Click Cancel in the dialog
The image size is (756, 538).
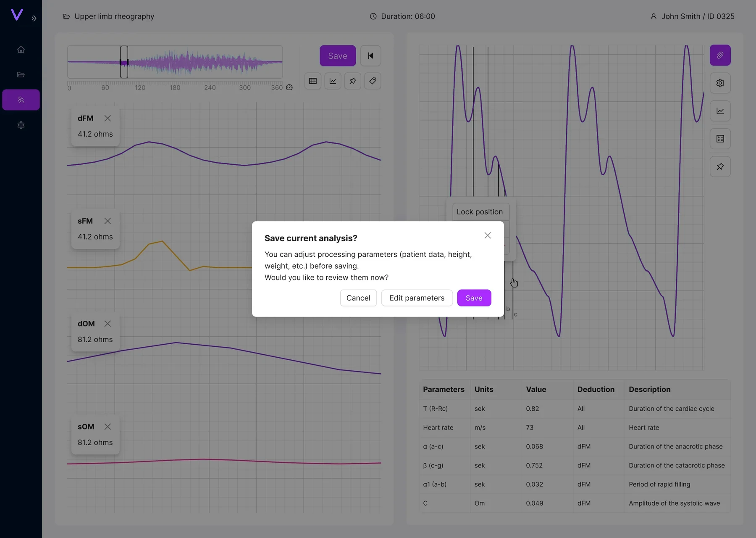(x=358, y=298)
